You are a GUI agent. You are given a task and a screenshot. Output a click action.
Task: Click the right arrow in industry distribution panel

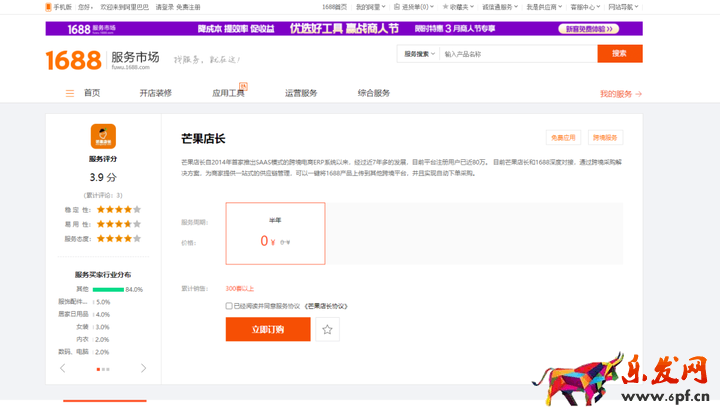tap(143, 368)
